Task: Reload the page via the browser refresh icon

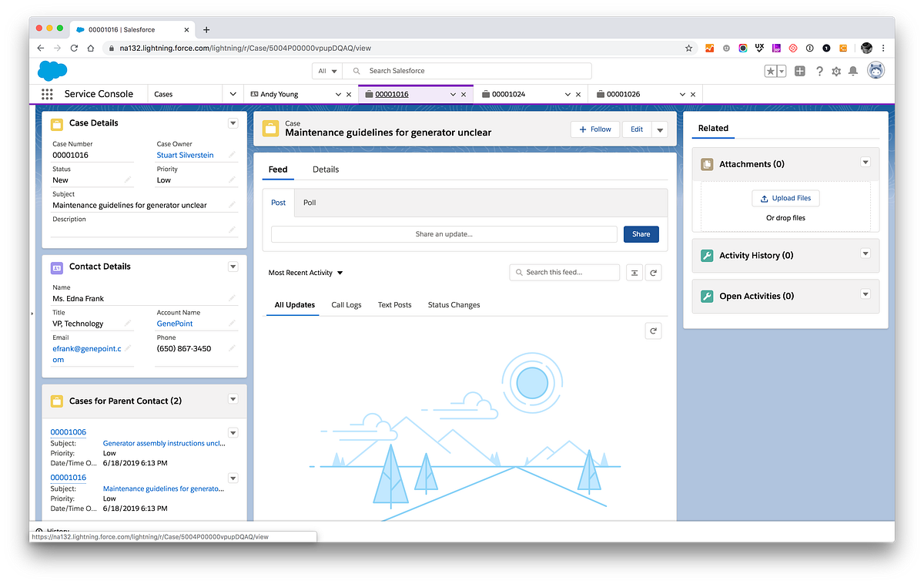Action: [73, 48]
